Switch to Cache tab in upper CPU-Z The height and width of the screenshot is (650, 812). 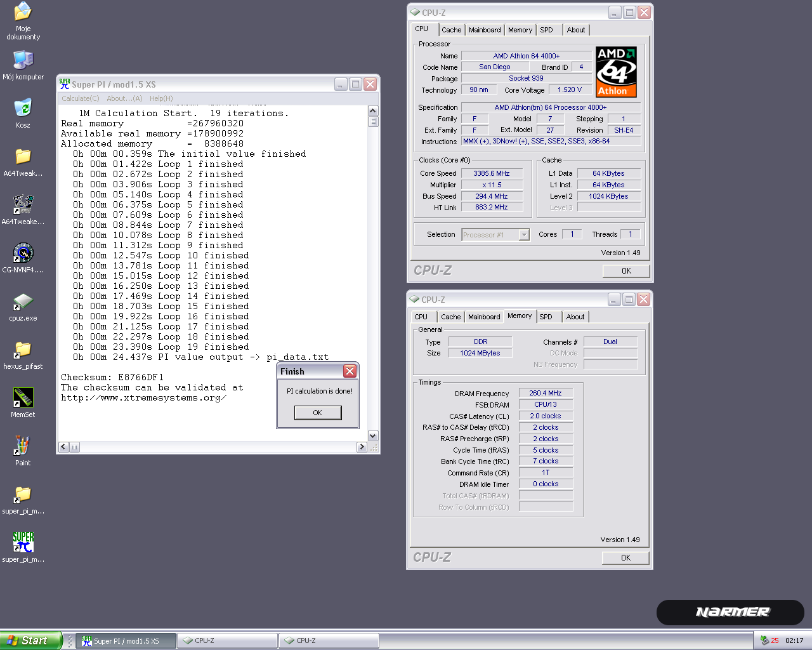pyautogui.click(x=451, y=30)
